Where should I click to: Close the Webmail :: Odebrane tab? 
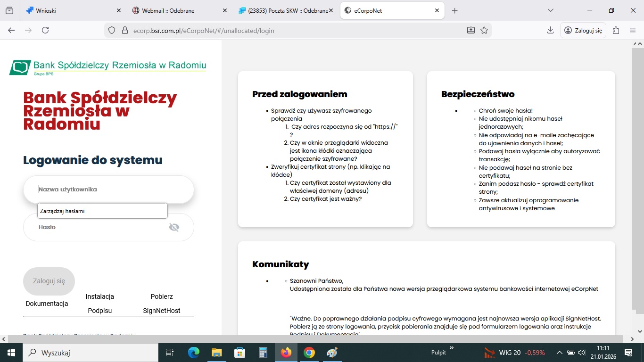(224, 10)
